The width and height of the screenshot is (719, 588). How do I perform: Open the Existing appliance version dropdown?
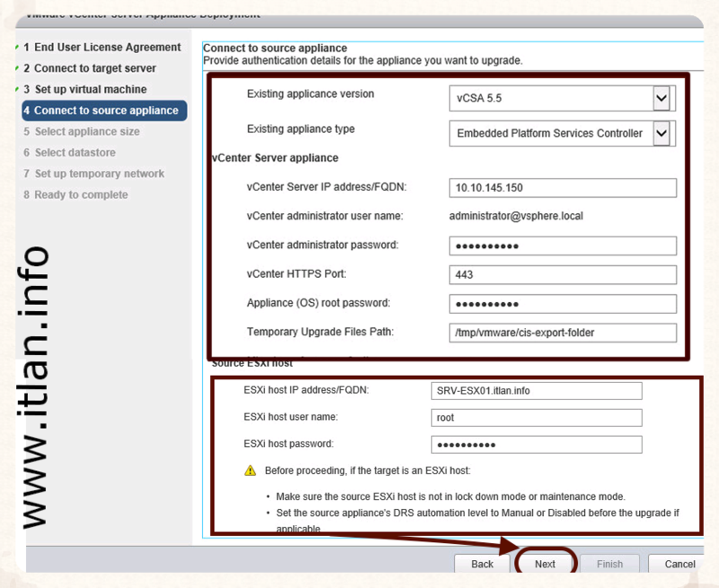click(x=661, y=98)
